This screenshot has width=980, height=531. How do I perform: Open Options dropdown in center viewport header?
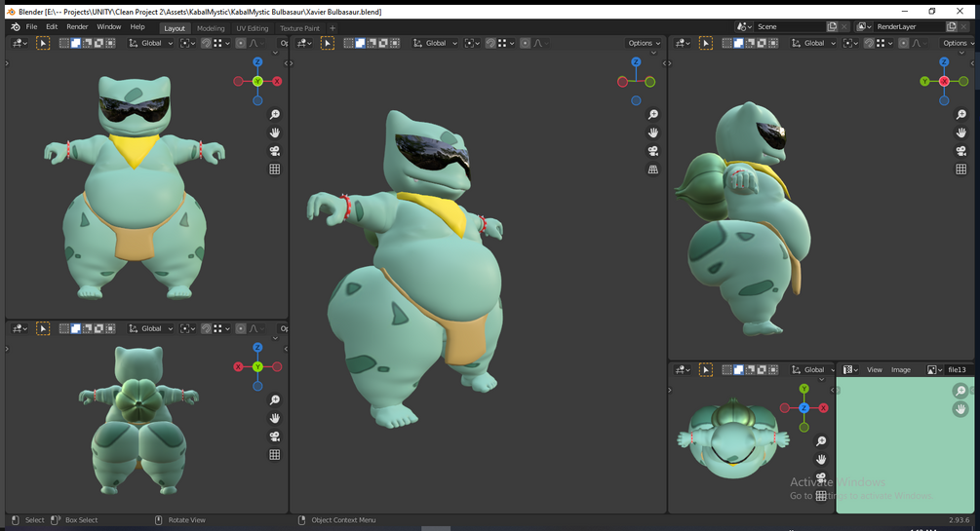pos(644,43)
